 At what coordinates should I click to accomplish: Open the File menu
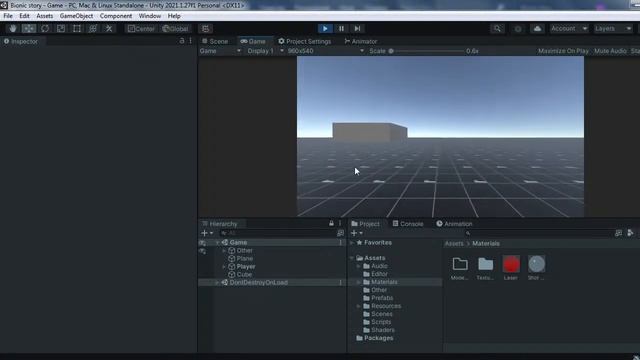(x=8, y=16)
